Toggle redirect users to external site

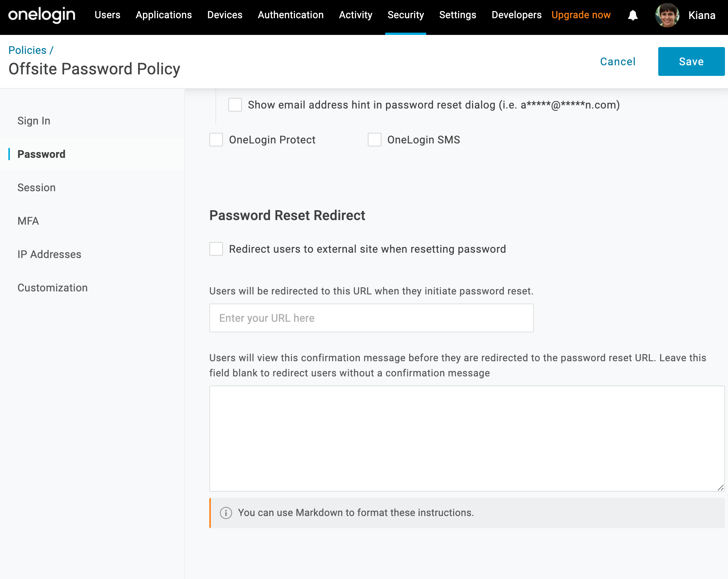coord(216,249)
